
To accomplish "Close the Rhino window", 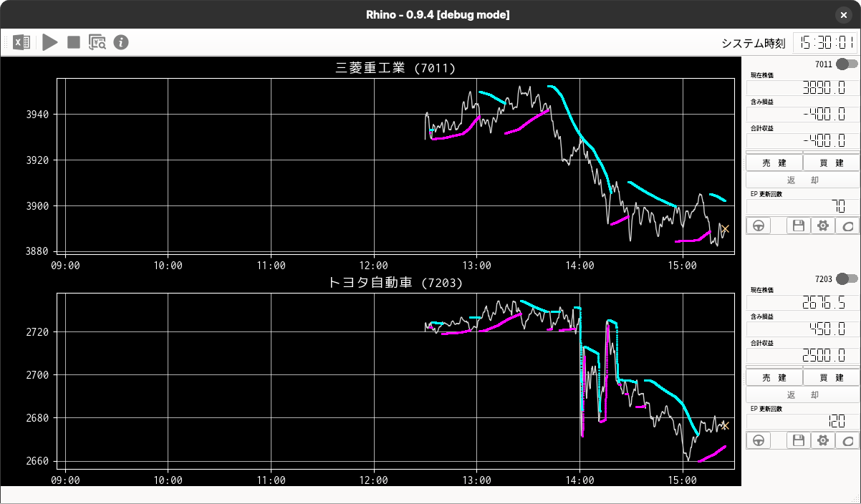I will tap(843, 14).
